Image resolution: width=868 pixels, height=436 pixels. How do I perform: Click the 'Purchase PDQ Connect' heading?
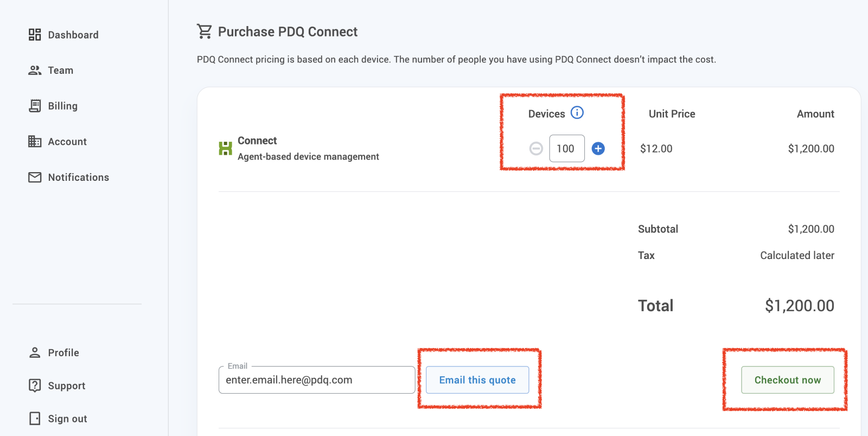(288, 32)
